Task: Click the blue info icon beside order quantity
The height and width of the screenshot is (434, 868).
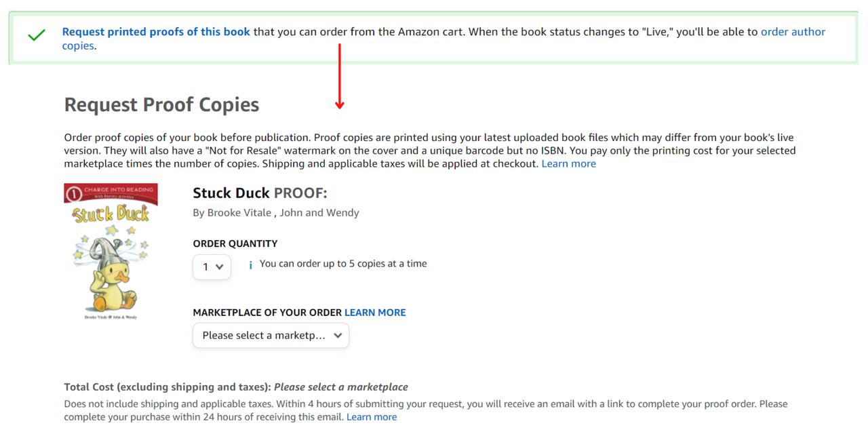Action: tap(250, 264)
